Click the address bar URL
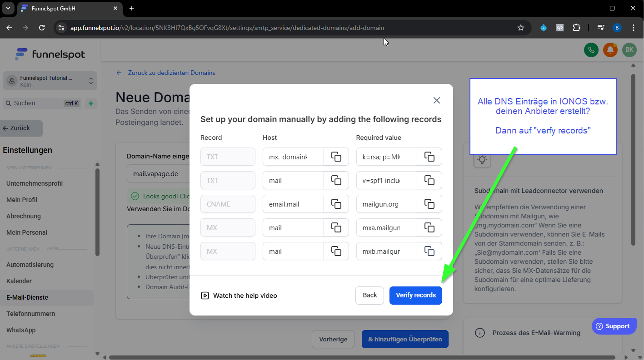Screen dimensions: 644x360 pyautogui.click(x=227, y=28)
